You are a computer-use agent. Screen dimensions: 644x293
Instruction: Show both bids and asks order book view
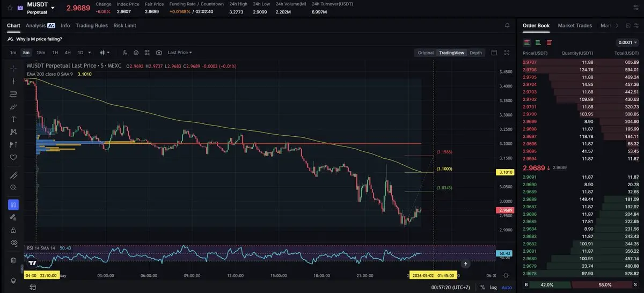527,42
